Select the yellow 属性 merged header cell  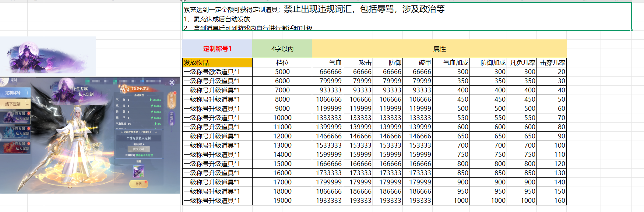click(x=439, y=49)
